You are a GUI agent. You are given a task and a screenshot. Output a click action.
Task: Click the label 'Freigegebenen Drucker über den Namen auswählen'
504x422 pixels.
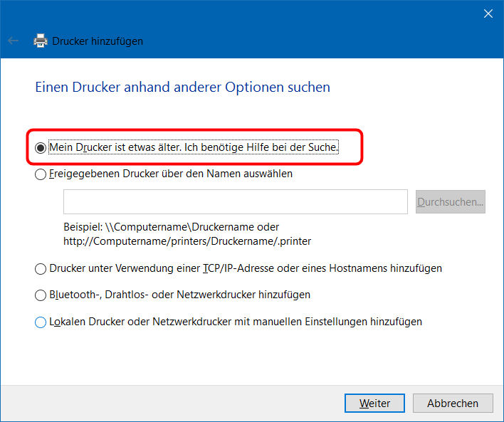click(171, 173)
